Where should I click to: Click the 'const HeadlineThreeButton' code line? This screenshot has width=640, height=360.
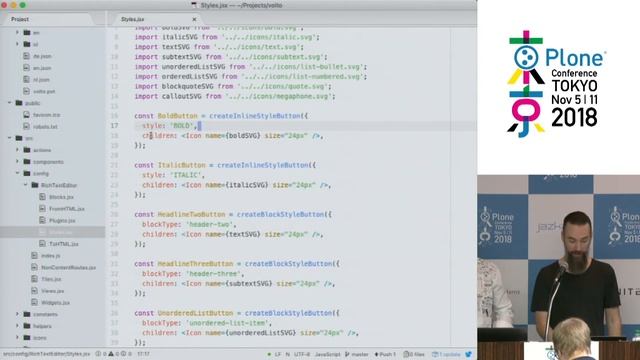coord(237,264)
